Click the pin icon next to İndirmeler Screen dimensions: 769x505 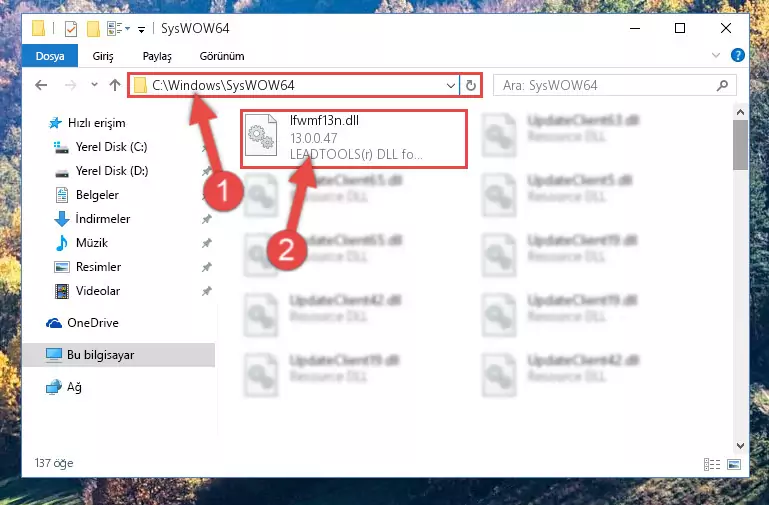(206, 219)
